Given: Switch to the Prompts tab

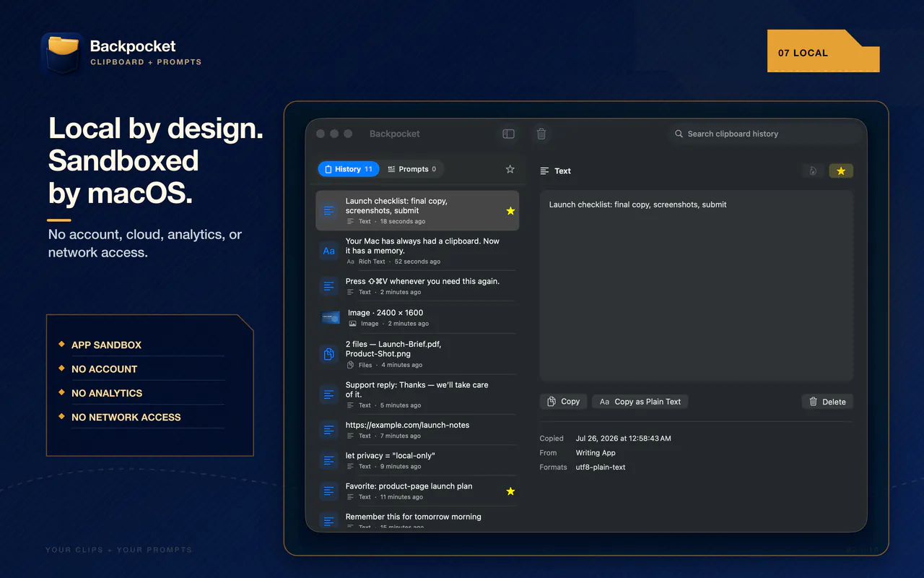Looking at the screenshot, I should coord(412,169).
